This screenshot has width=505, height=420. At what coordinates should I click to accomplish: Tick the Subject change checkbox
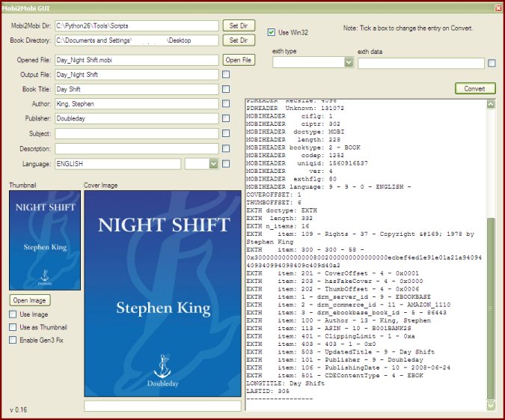[x=226, y=133]
